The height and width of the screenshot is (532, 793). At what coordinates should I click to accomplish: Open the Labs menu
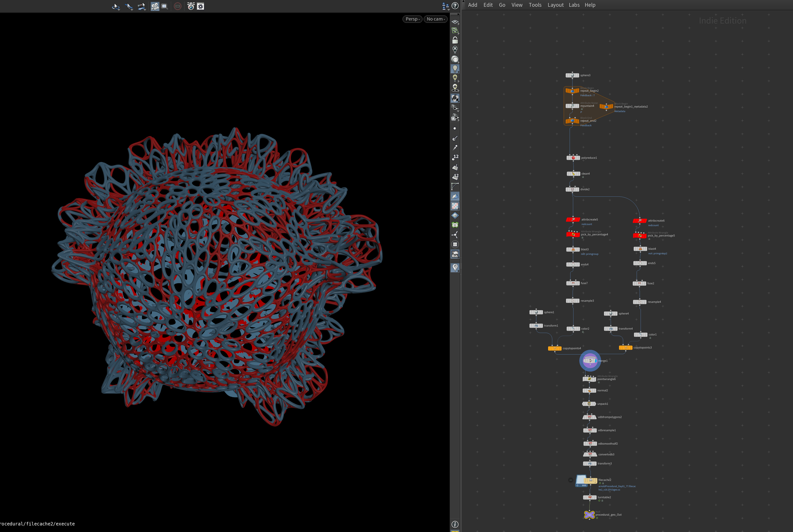[x=574, y=5]
